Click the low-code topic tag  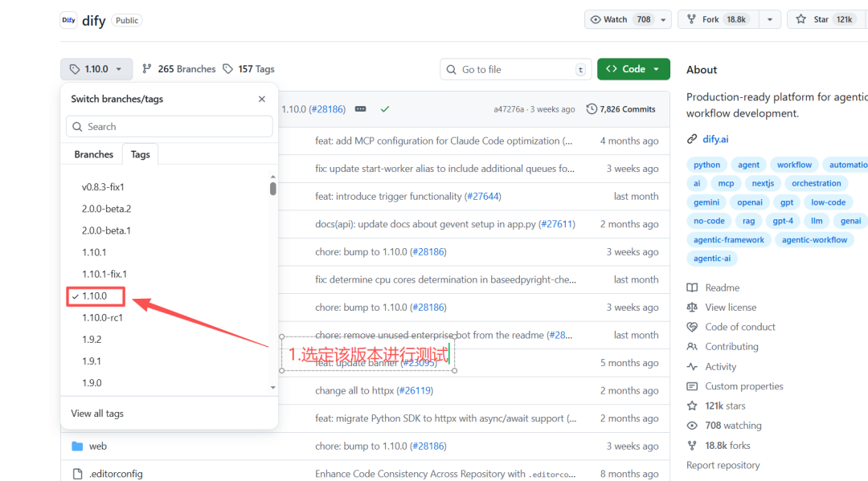(828, 202)
